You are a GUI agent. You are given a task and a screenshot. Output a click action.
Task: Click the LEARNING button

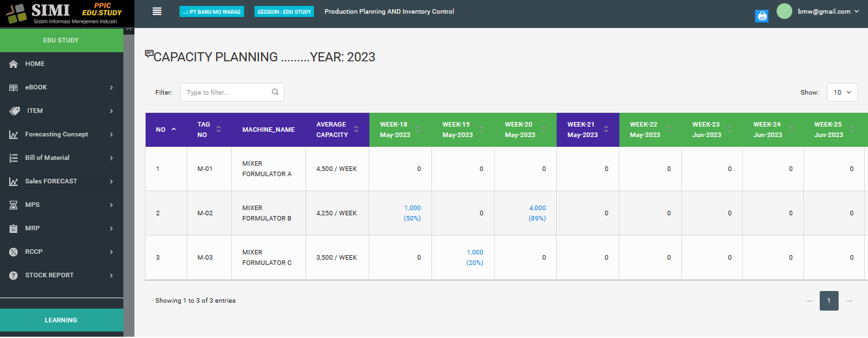pyautogui.click(x=61, y=320)
